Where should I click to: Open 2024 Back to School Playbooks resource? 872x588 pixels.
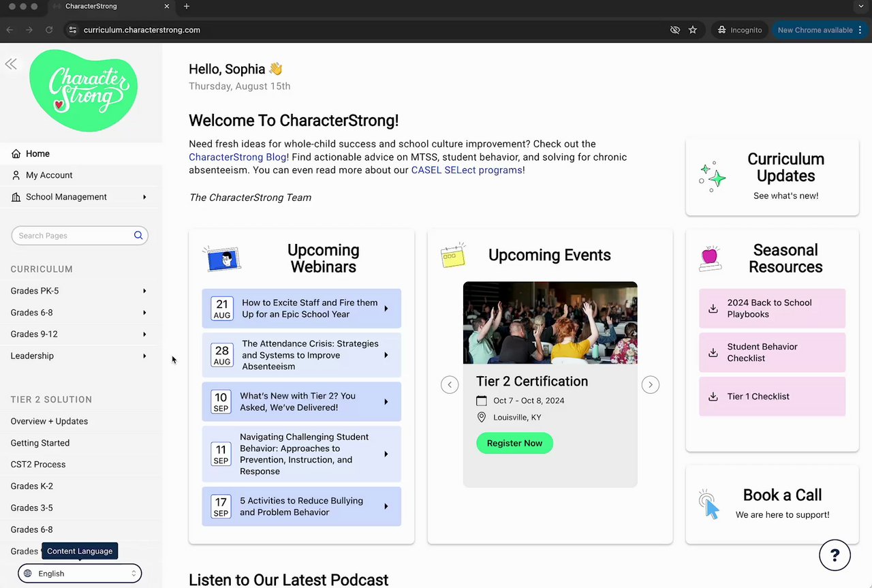773,309
